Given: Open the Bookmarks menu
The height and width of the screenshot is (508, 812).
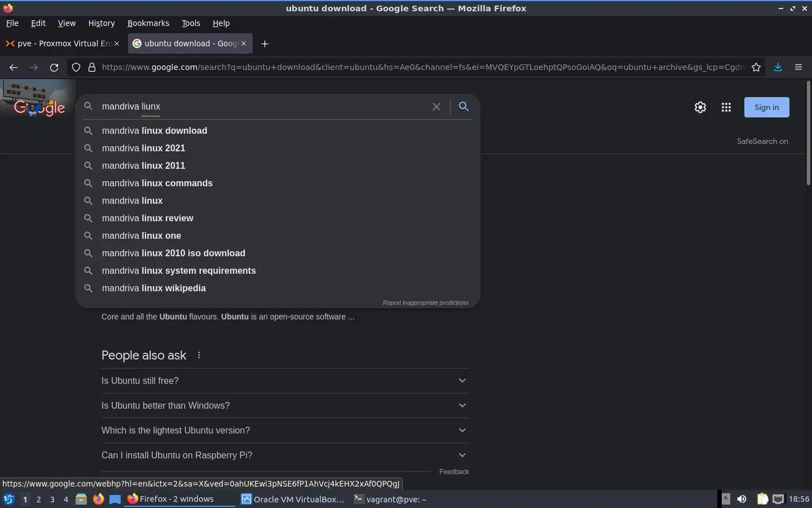Looking at the screenshot, I should pyautogui.click(x=148, y=23).
